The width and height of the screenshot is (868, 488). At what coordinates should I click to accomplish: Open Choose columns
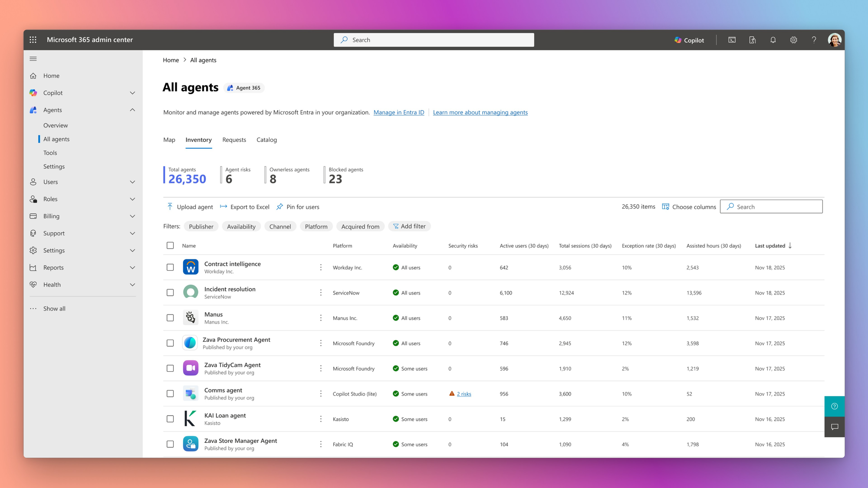[689, 207]
